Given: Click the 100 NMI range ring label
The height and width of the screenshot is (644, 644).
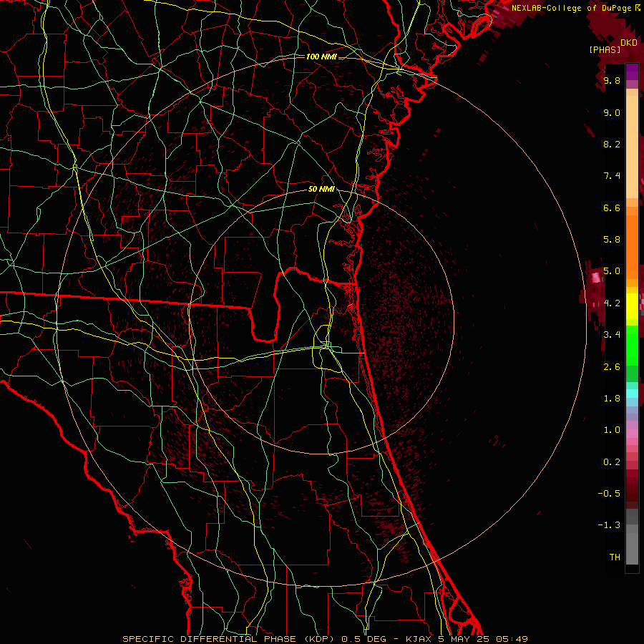Looking at the screenshot, I should point(321,57).
